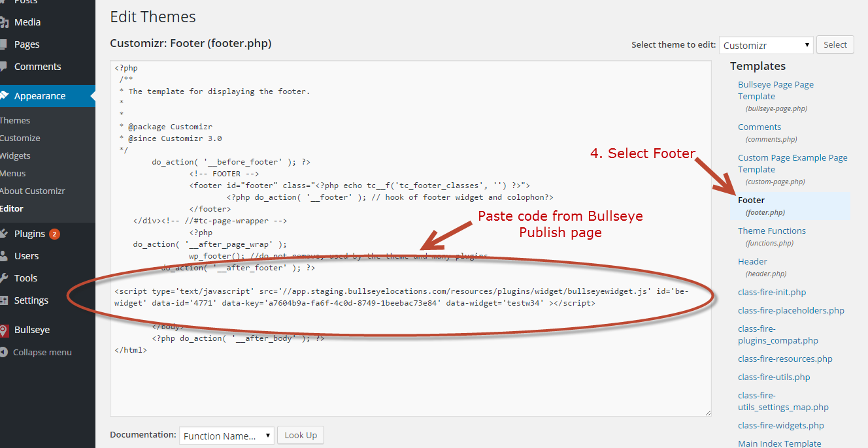The width and height of the screenshot is (868, 448).
Task: Click the editor resize handle corner
Action: pos(707,412)
